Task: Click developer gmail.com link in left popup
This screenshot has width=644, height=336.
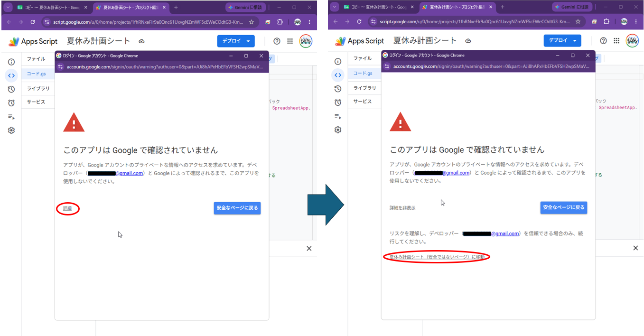Action: tap(115, 174)
